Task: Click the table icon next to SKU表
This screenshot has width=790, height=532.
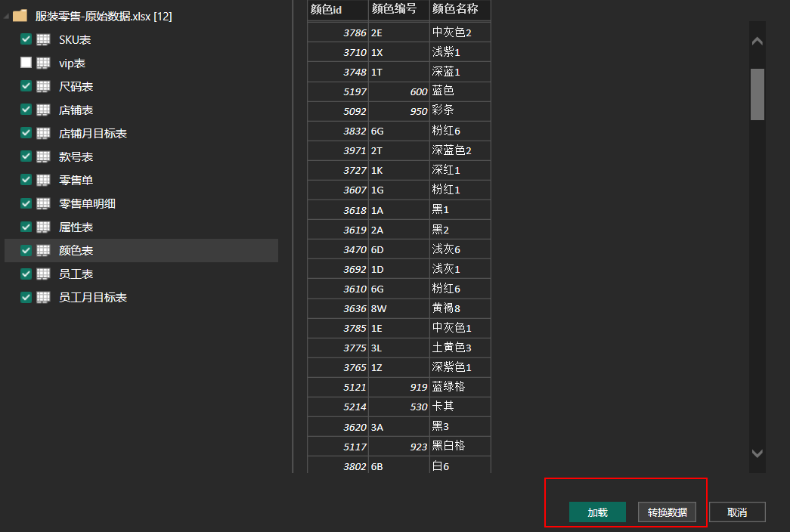Action: click(x=43, y=39)
